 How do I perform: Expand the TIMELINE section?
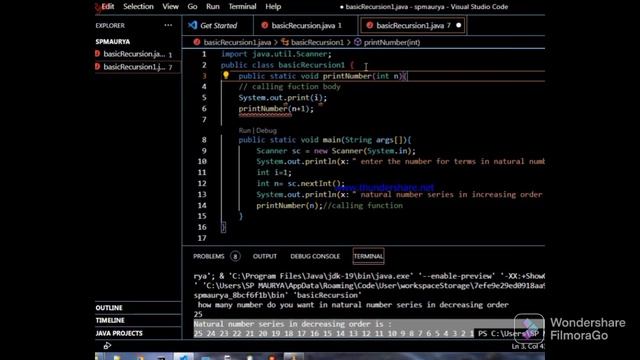(x=110, y=320)
